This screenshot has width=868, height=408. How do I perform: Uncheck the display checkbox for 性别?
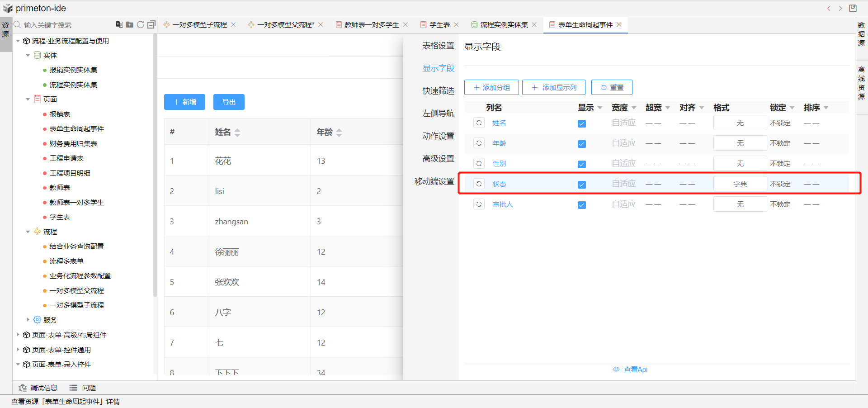[582, 164]
